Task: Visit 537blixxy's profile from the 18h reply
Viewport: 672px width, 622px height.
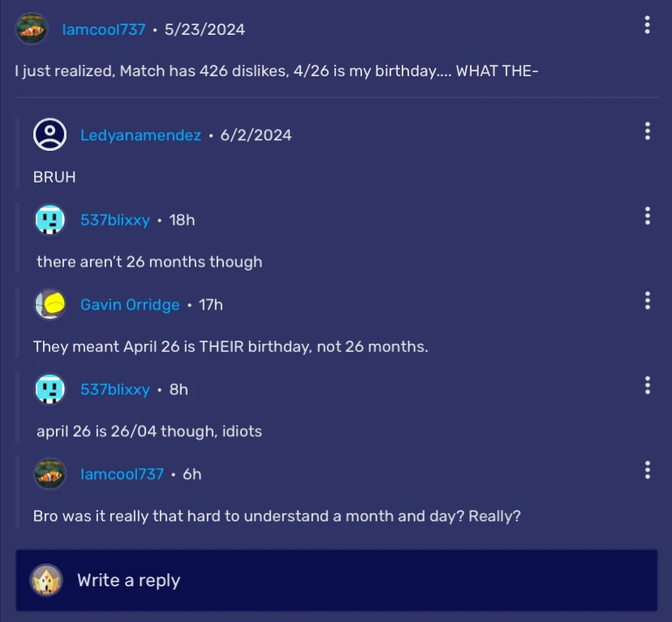Action: [115, 221]
